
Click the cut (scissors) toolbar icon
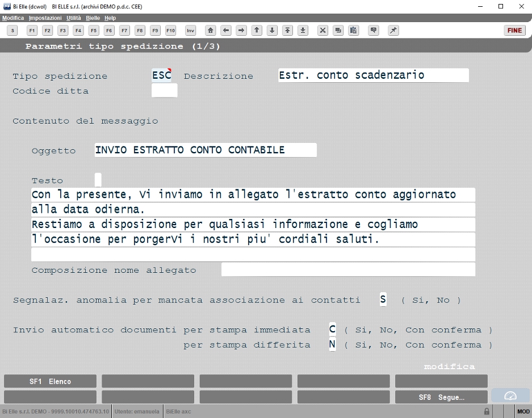[322, 31]
